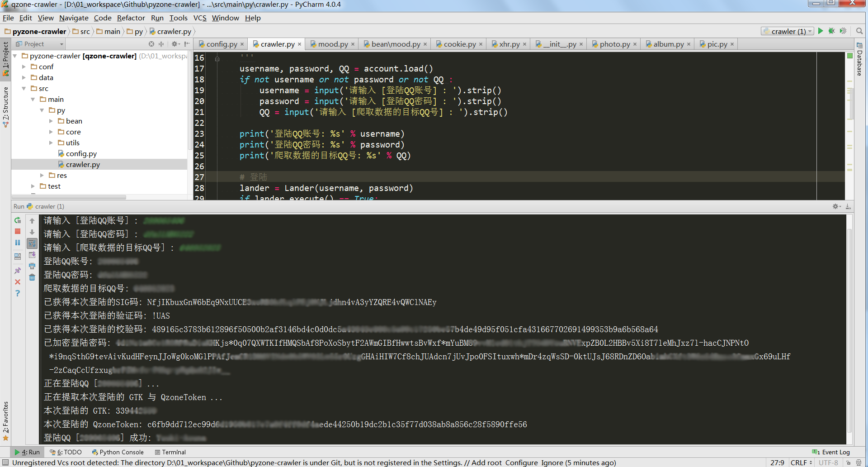This screenshot has width=868, height=467.
Task: Toggle the Database side panel
Action: 859,59
